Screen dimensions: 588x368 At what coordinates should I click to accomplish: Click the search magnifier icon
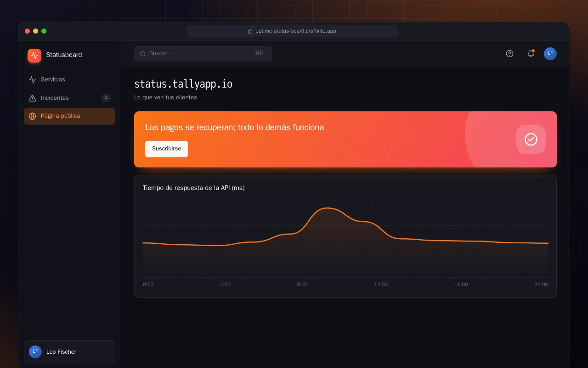point(143,53)
